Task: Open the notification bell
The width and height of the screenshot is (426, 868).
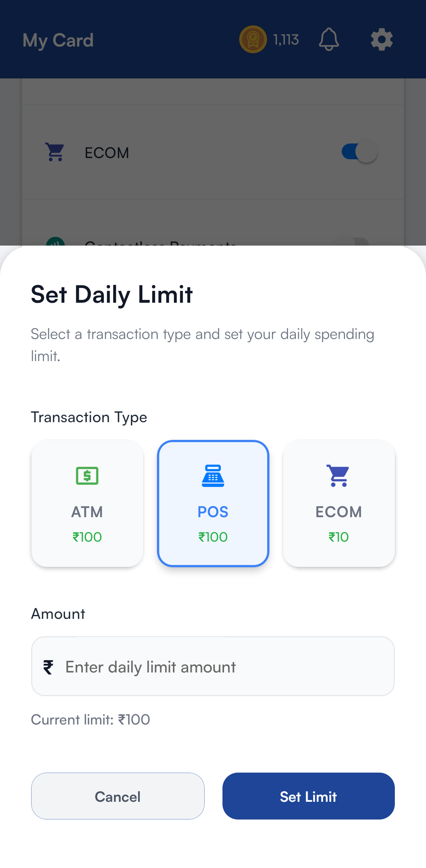Action: tap(329, 39)
